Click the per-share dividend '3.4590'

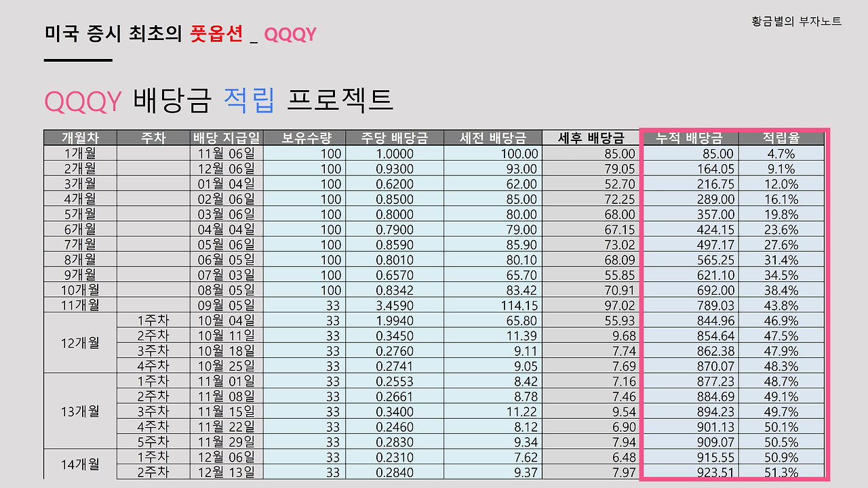[x=395, y=306]
